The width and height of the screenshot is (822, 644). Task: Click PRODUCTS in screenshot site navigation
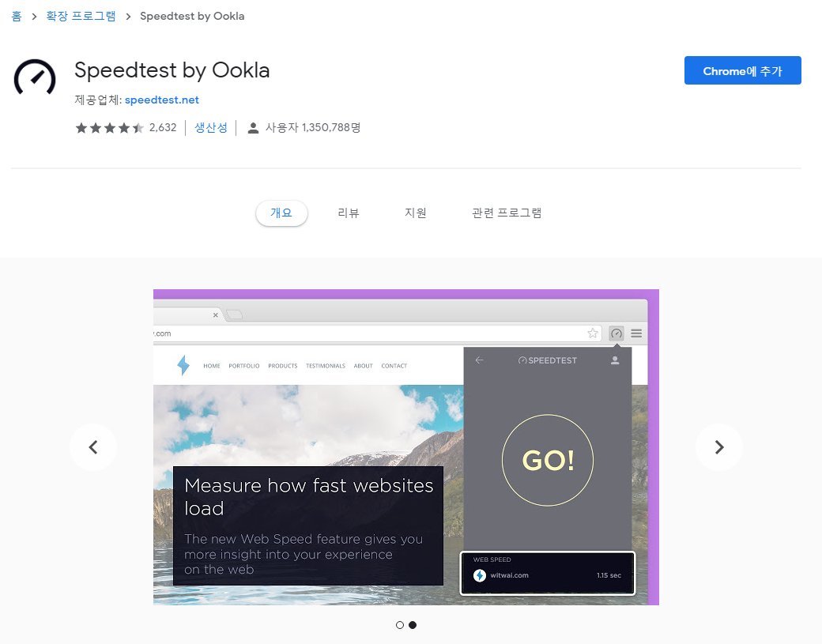pyautogui.click(x=283, y=366)
